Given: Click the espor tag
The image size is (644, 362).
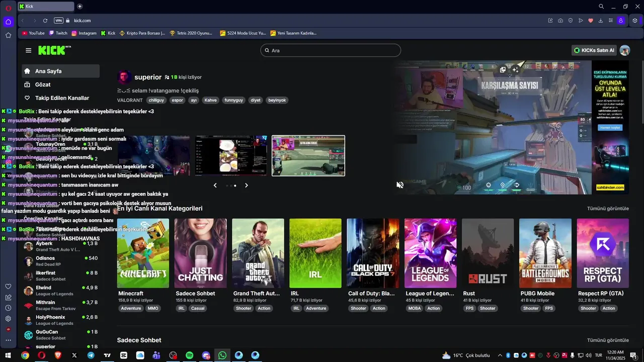Looking at the screenshot, I should click(x=178, y=100).
